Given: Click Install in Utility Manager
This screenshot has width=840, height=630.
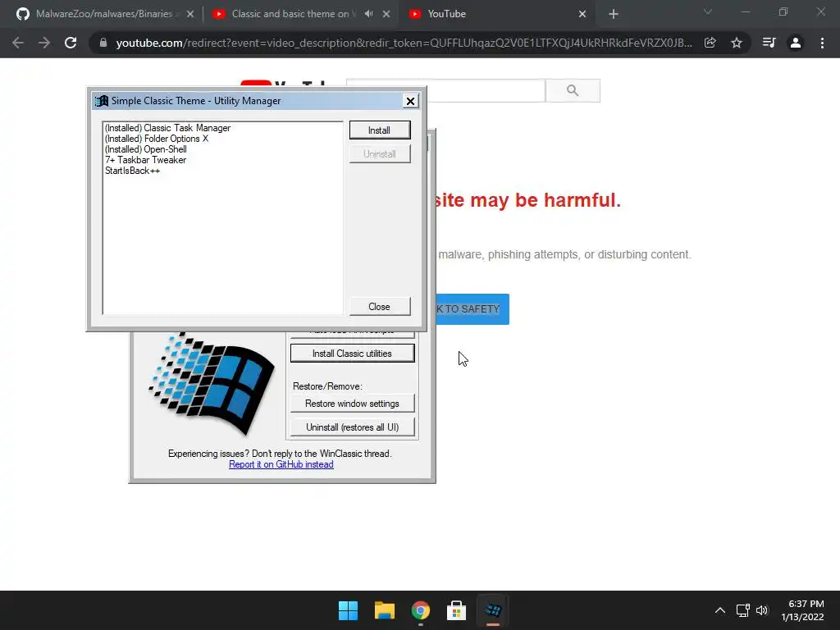Looking at the screenshot, I should 380,130.
